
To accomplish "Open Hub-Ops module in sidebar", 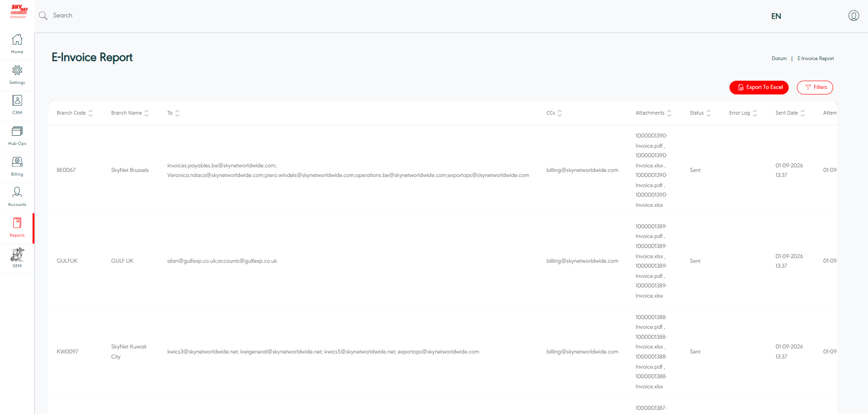I will [17, 136].
